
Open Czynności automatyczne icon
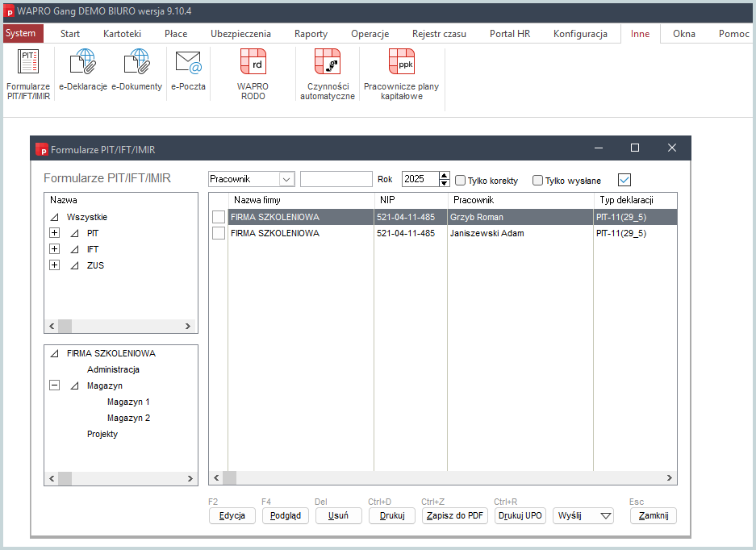pos(327,73)
